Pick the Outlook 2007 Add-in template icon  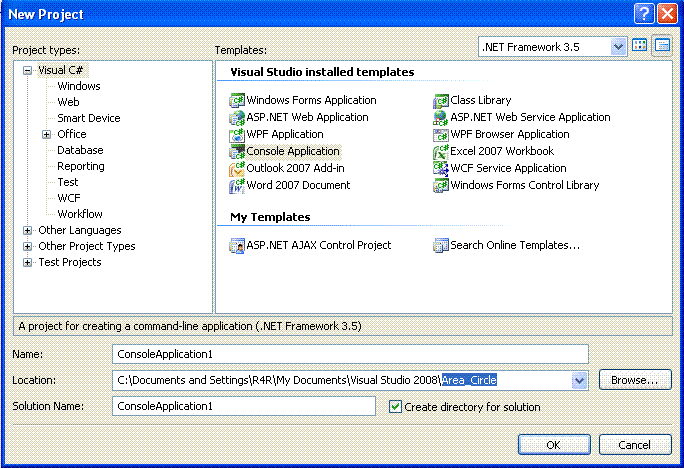coord(237,168)
